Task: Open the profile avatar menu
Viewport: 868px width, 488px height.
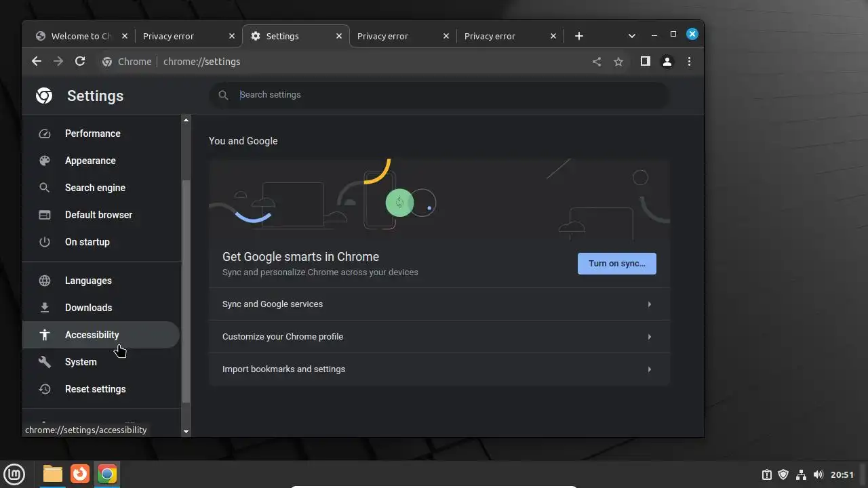Action: tap(667, 62)
